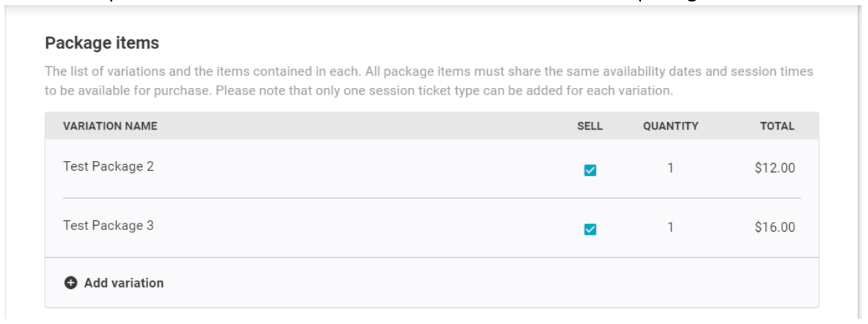Click the divider line between the two package rows
Screen dimensions: 868x324
(432, 198)
